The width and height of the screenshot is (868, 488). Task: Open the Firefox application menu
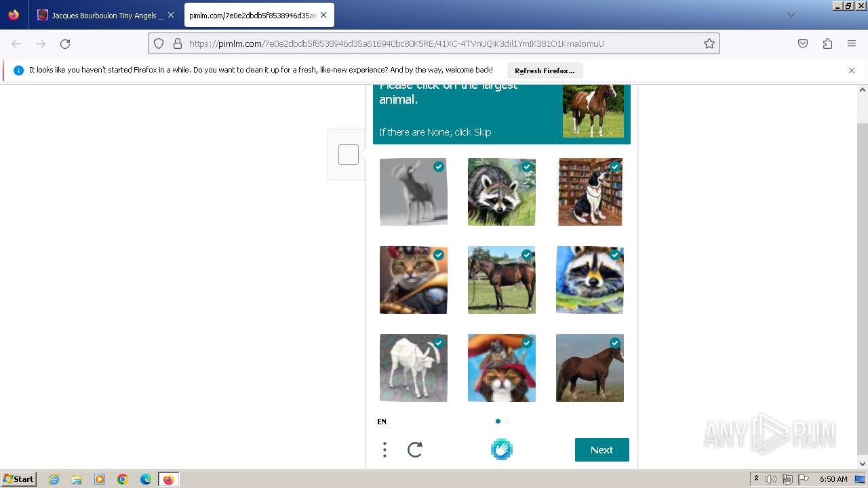[x=852, y=43]
